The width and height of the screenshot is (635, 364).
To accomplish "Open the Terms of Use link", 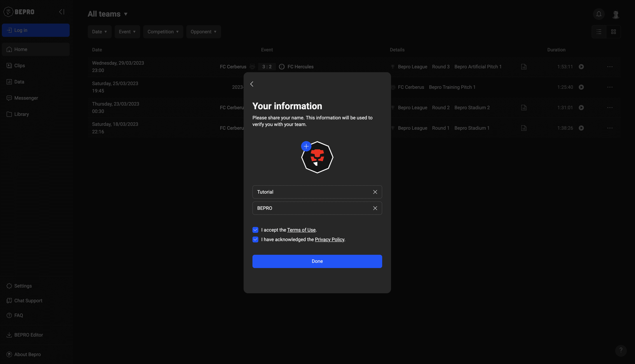I will click(301, 230).
